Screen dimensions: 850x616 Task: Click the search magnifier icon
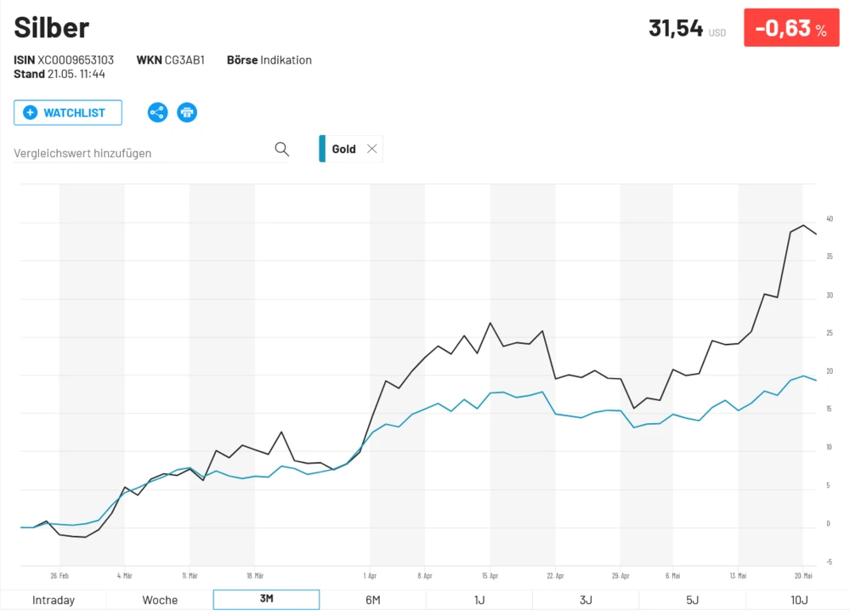282,150
